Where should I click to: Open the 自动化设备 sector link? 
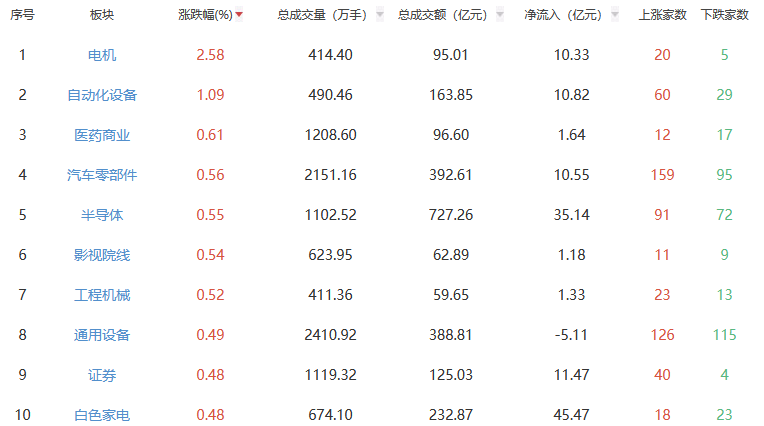coord(102,95)
